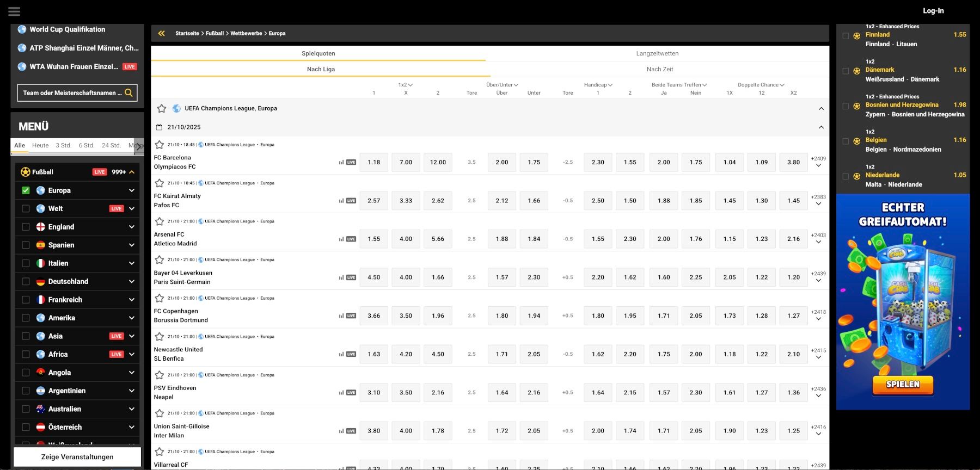Click the LIVE badge for Newcastle United match
980x470 pixels.
click(351, 354)
